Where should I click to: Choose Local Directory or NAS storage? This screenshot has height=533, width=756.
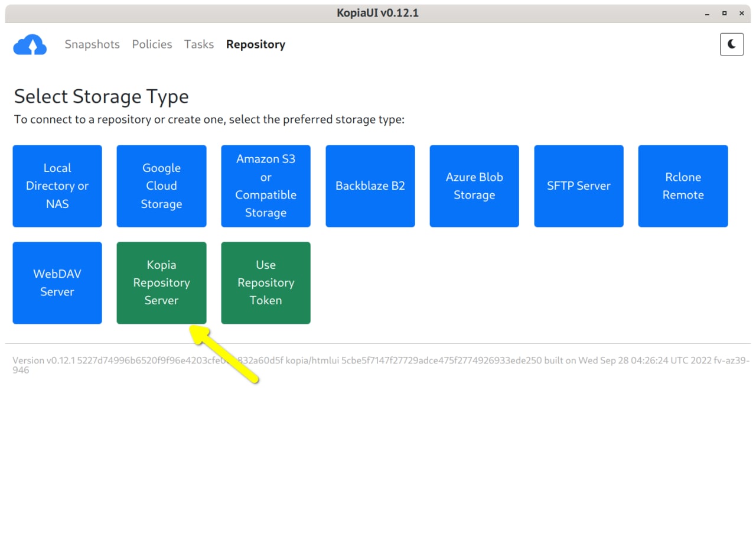(57, 186)
